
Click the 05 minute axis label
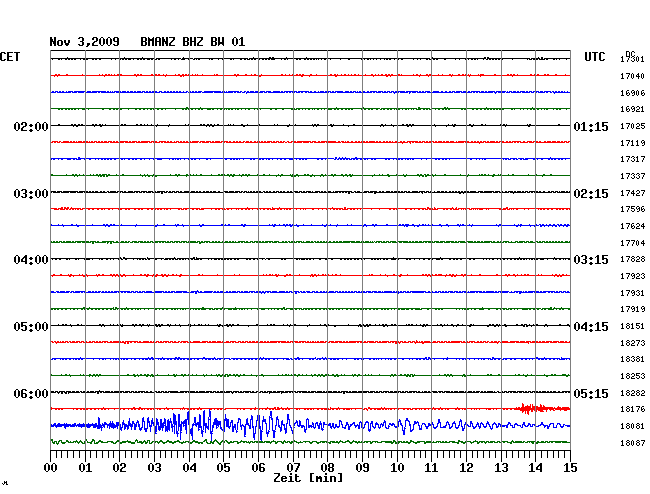(223, 468)
